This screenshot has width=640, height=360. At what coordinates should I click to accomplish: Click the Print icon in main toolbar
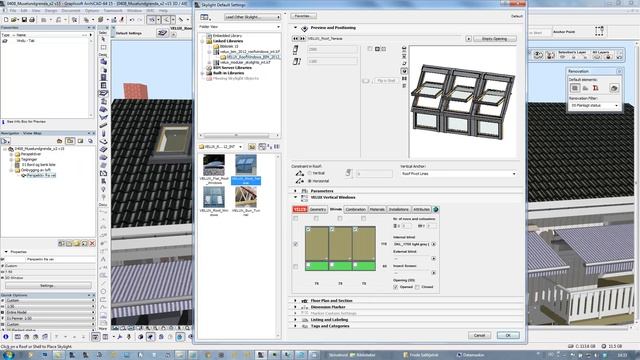pos(32,20)
